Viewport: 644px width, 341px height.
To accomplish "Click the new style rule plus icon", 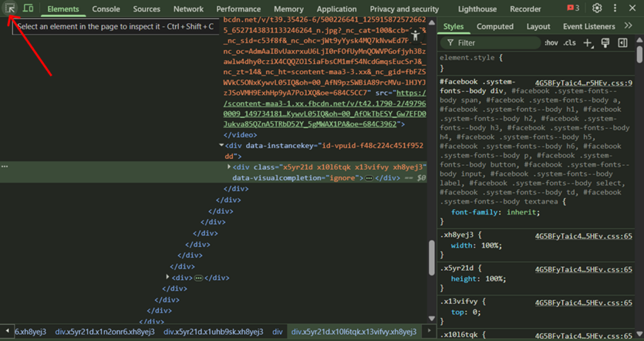I will (588, 43).
